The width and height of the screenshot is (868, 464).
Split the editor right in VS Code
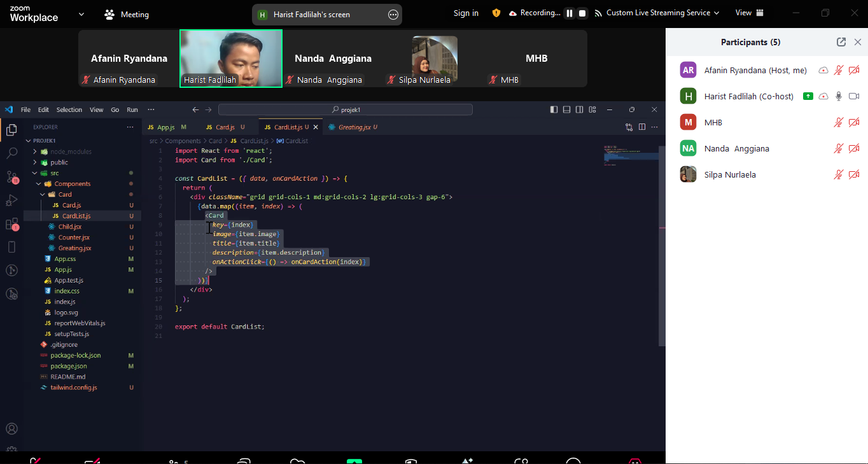coord(642,127)
